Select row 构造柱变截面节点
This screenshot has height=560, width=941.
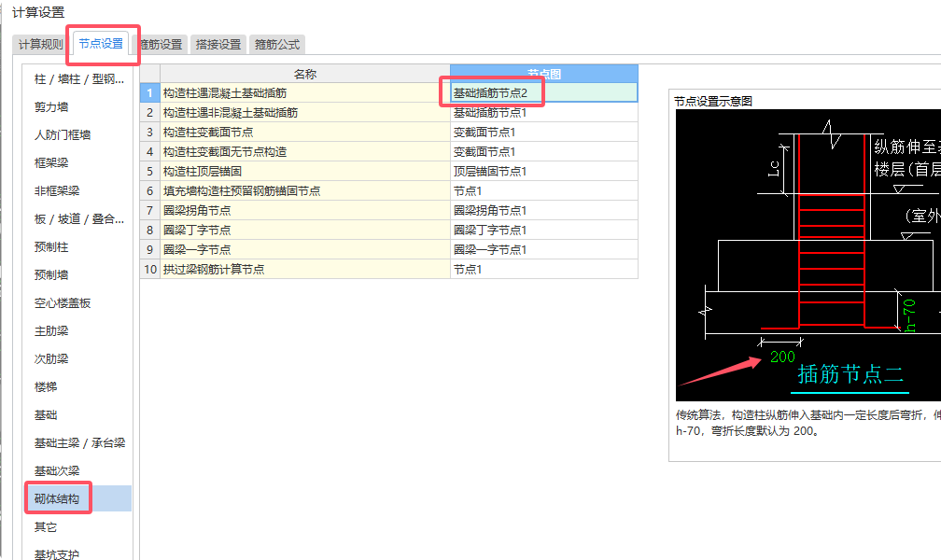coord(305,132)
